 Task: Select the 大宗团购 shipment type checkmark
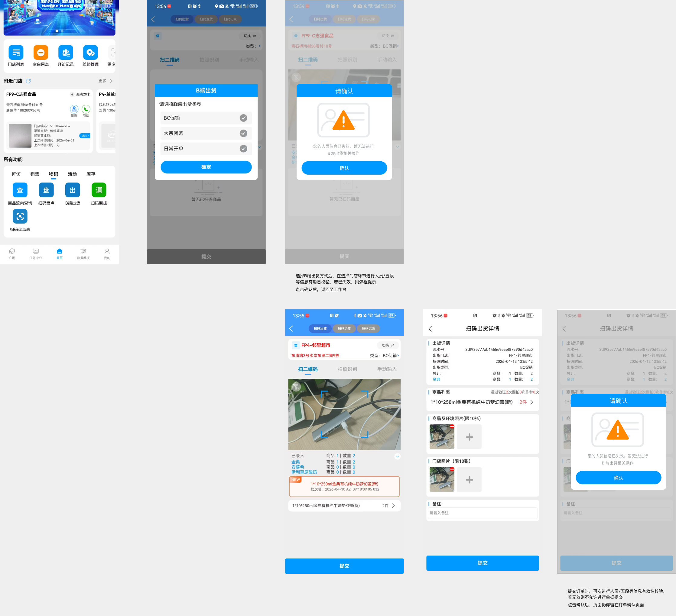[243, 134]
